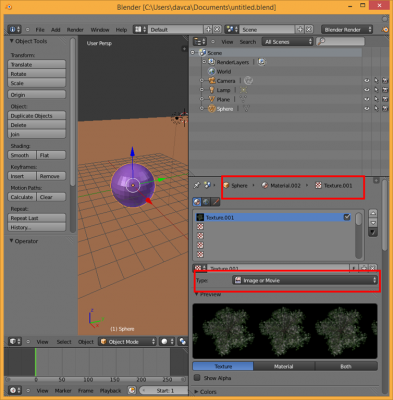The width and height of the screenshot is (393, 400).
Task: Click the pin icon in properties header
Action: click(197, 185)
